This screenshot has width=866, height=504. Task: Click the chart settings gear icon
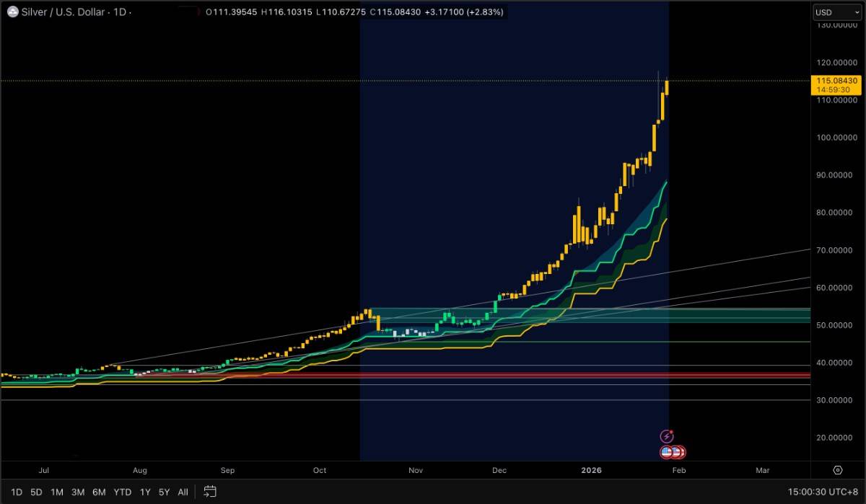click(x=838, y=470)
